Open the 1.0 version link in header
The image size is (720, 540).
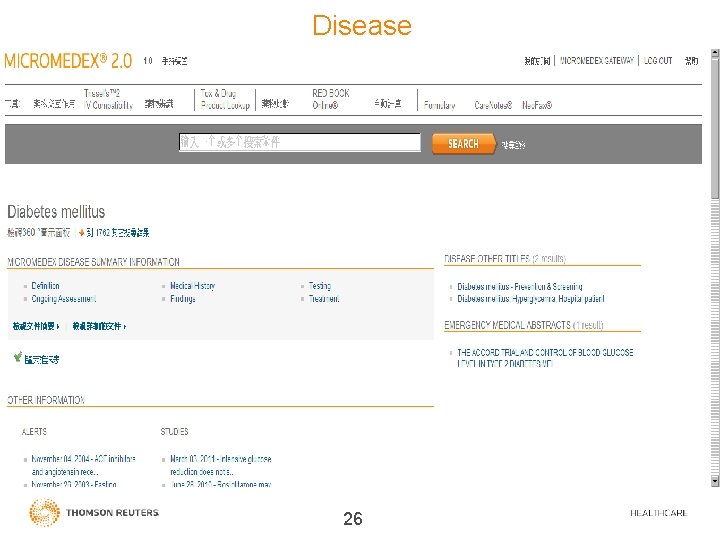tap(148, 61)
